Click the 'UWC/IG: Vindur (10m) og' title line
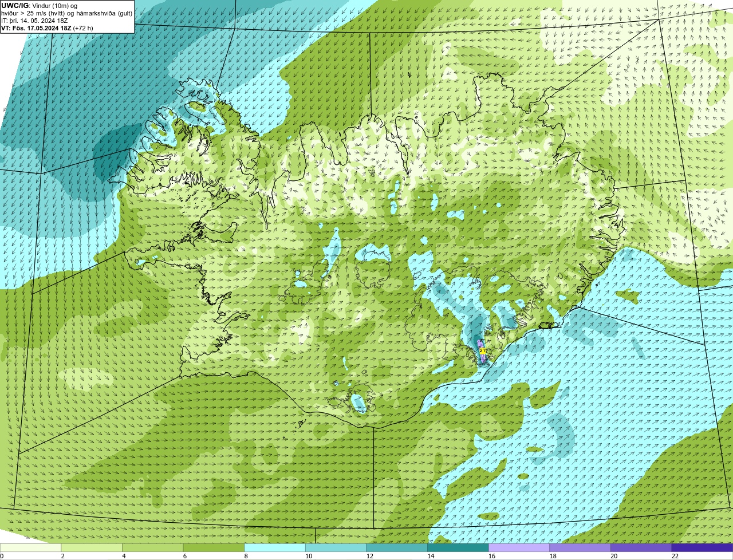The image size is (733, 560). (39, 6)
